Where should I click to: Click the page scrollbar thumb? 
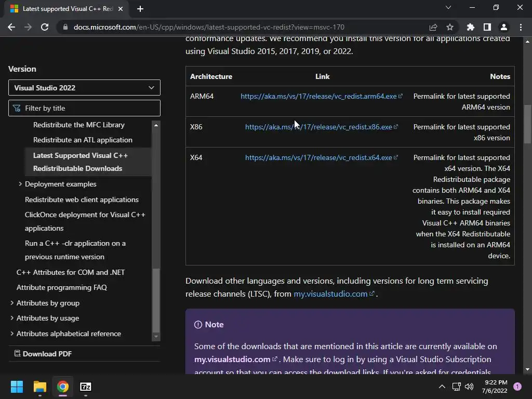pos(528,124)
